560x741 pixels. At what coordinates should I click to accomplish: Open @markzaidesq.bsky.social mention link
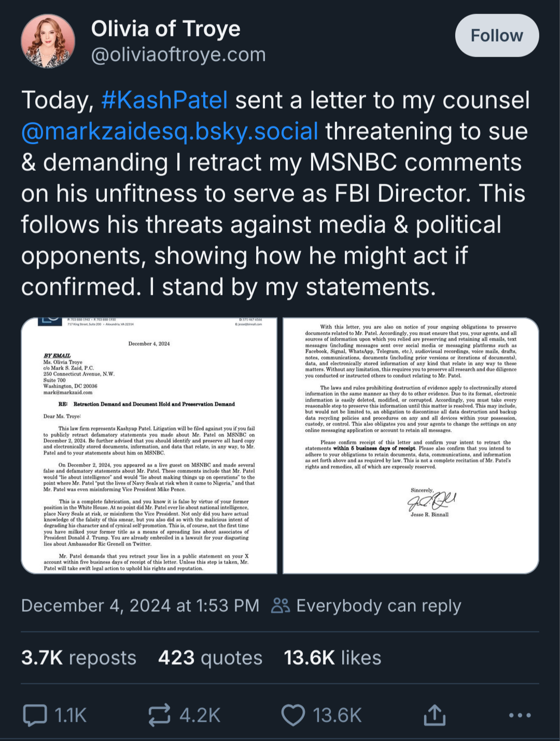170,131
